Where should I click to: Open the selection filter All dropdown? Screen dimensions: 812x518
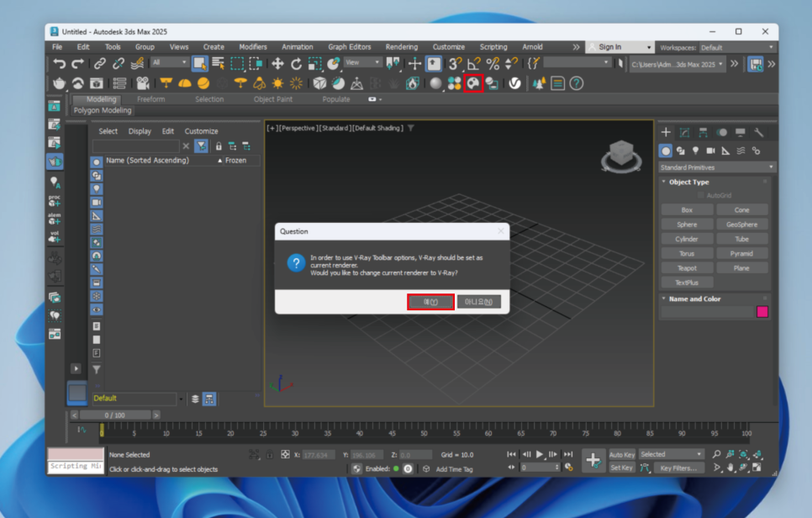click(169, 62)
